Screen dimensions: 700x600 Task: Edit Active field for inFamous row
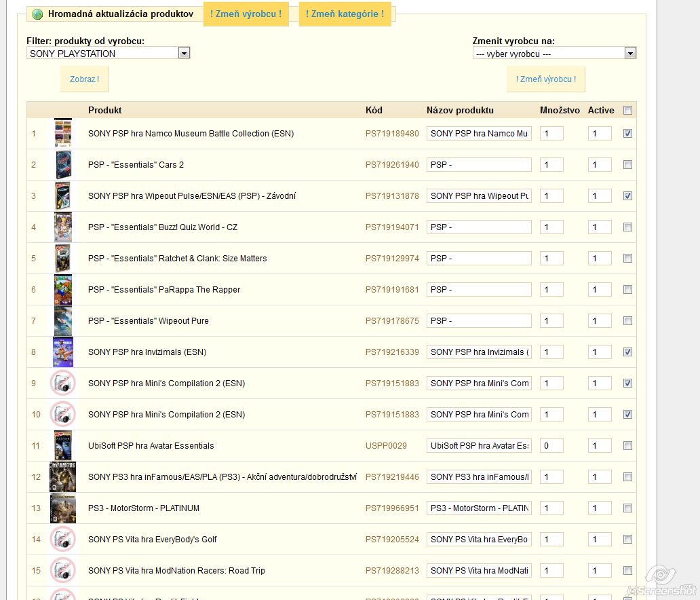(x=600, y=477)
